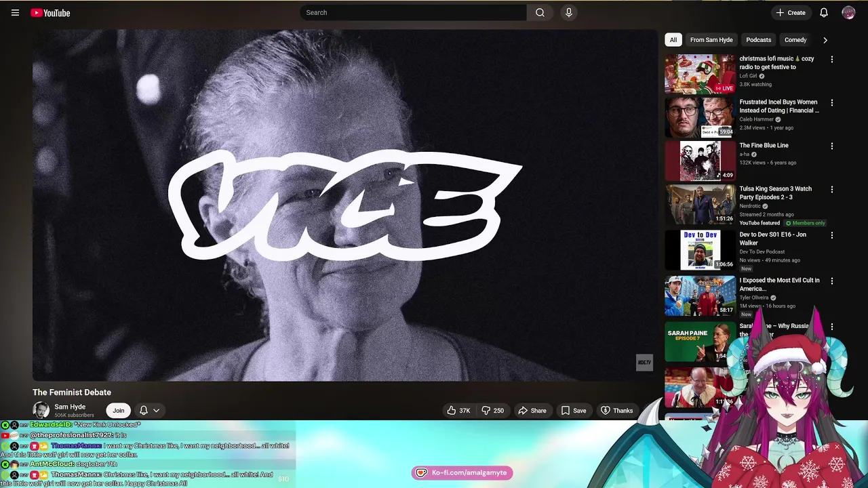
Task: Open options for Tulsa King Season 3 video
Action: pos(832,190)
